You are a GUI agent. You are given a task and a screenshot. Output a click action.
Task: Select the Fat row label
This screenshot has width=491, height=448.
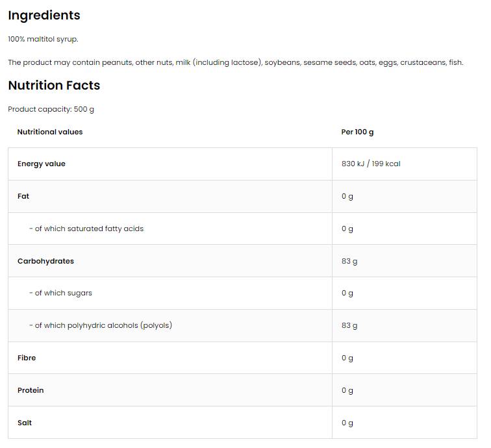[23, 196]
